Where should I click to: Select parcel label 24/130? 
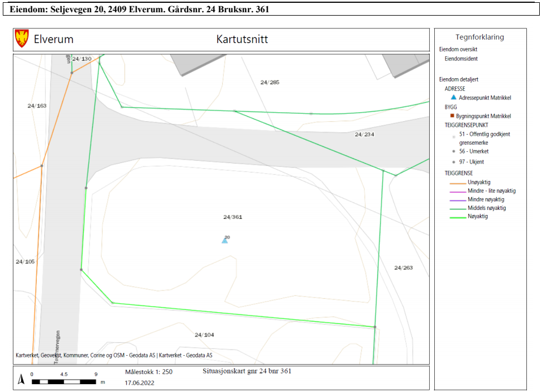(82, 59)
